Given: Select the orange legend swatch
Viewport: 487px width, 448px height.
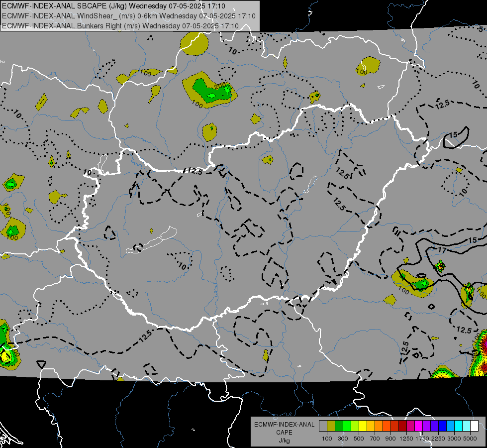Looking at the screenshot, I should point(379,426).
